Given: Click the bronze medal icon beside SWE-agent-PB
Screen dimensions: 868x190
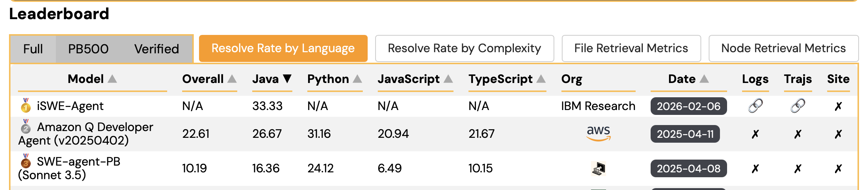Looking at the screenshot, I should click(x=25, y=161).
